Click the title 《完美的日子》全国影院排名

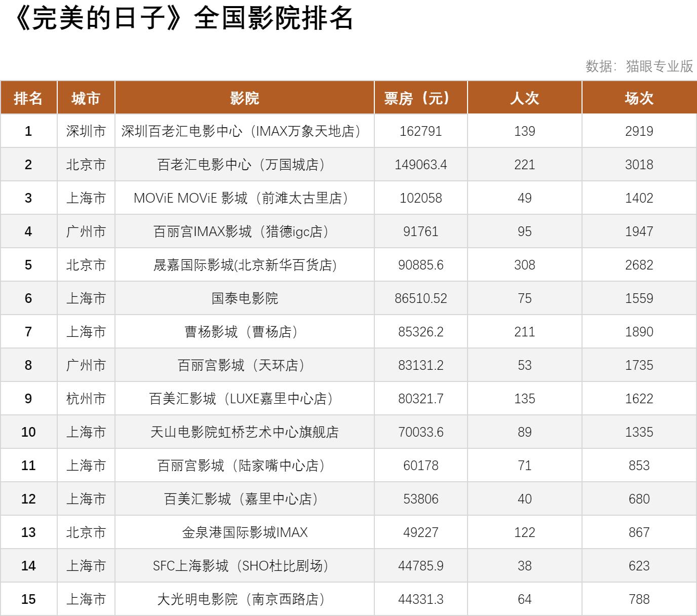click(x=181, y=19)
